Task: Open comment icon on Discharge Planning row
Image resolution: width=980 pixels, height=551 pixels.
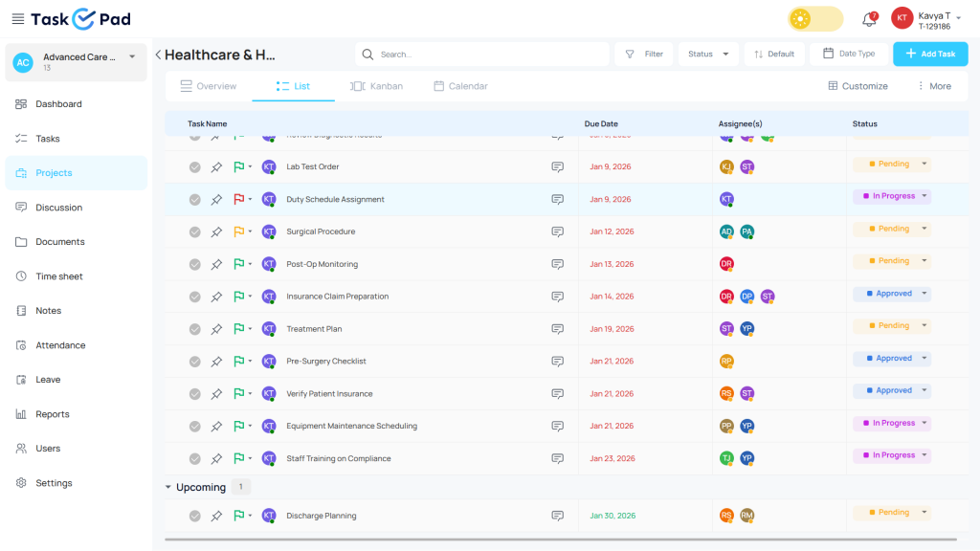Action: tap(557, 516)
